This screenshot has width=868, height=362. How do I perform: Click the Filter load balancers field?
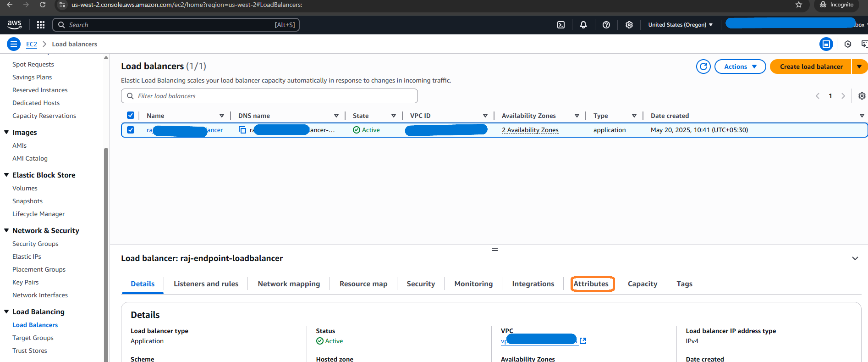coord(275,96)
